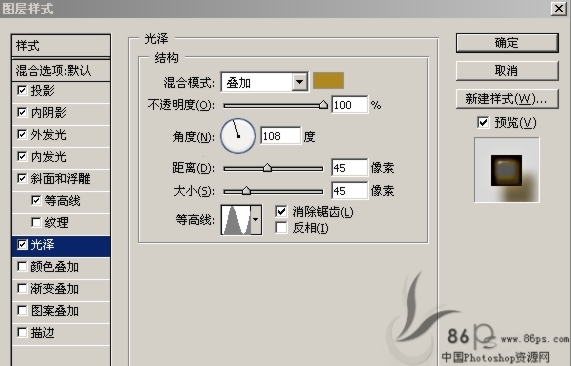Check the 反相 invert option
This screenshot has width=571, height=366.
pos(281,228)
